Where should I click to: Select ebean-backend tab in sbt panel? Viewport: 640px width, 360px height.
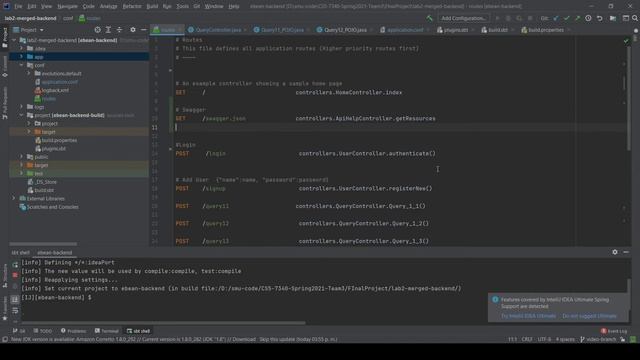tap(55, 253)
